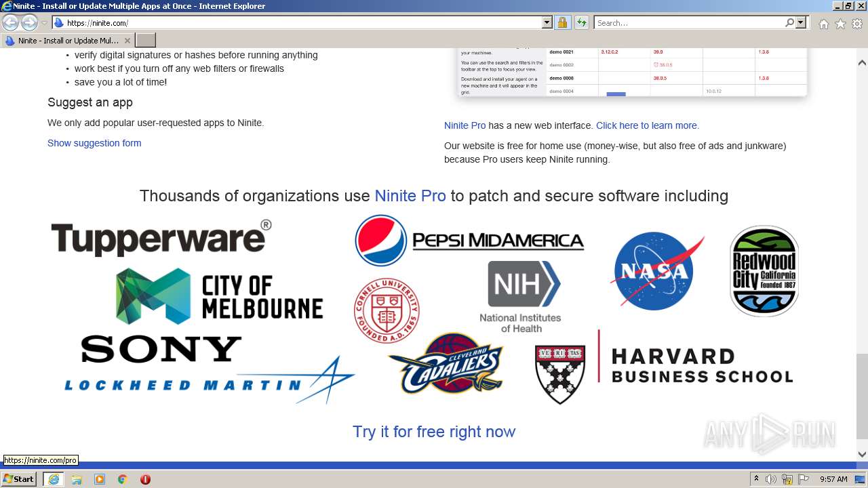
Task: Click the page scrollbar up arrow
Action: pyautogui.click(x=862, y=63)
